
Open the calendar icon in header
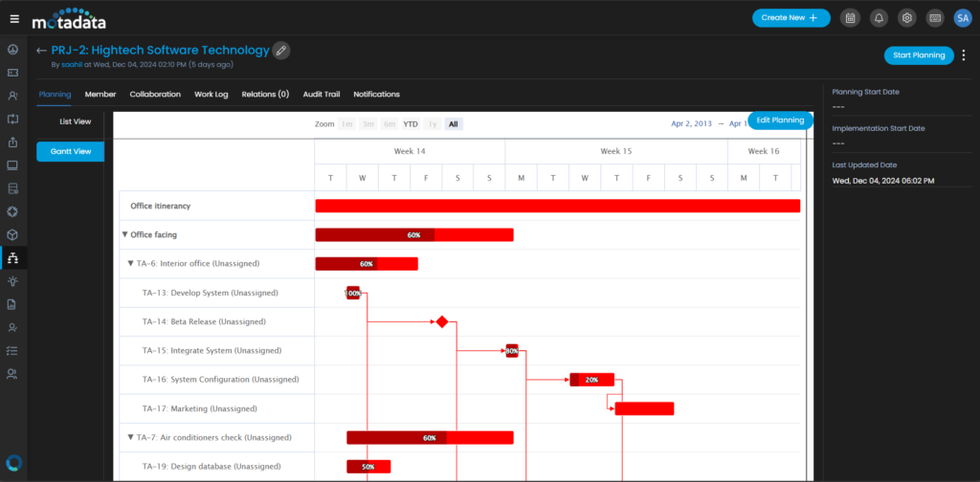850,18
